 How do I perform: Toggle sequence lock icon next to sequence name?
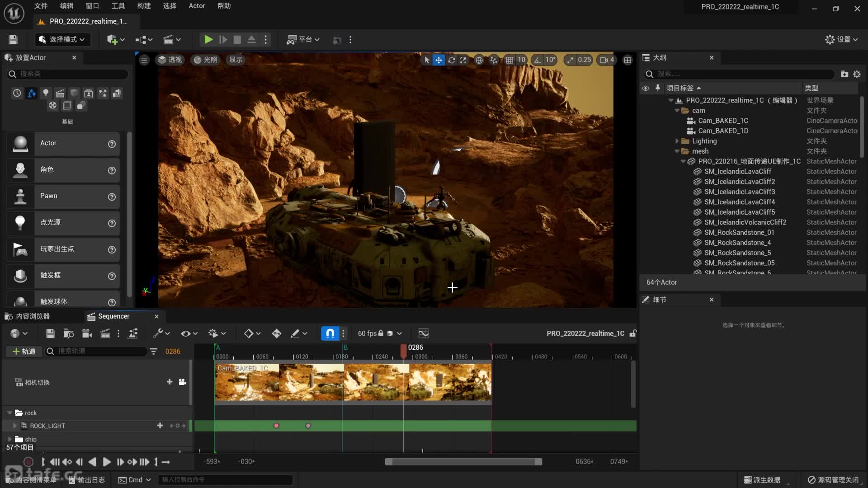[633, 333]
